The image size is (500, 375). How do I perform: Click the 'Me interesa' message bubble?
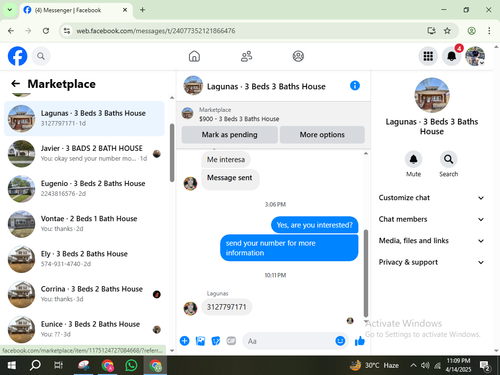(x=226, y=160)
